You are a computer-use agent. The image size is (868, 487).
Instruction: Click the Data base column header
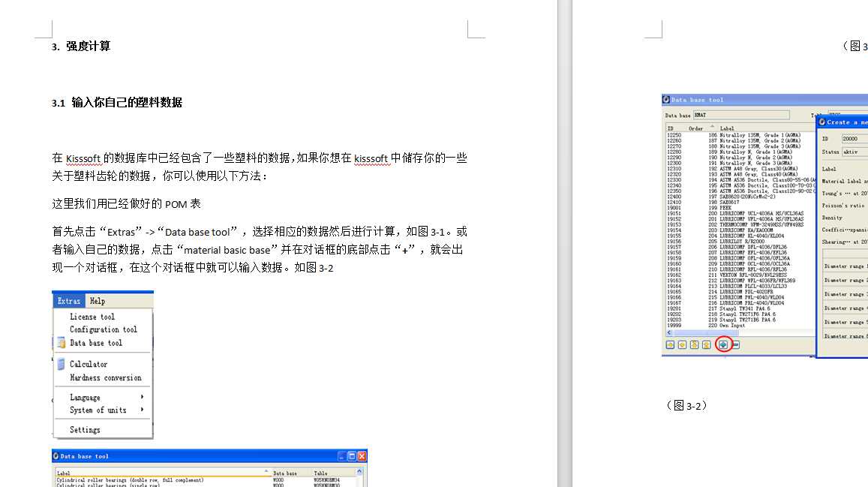point(284,473)
